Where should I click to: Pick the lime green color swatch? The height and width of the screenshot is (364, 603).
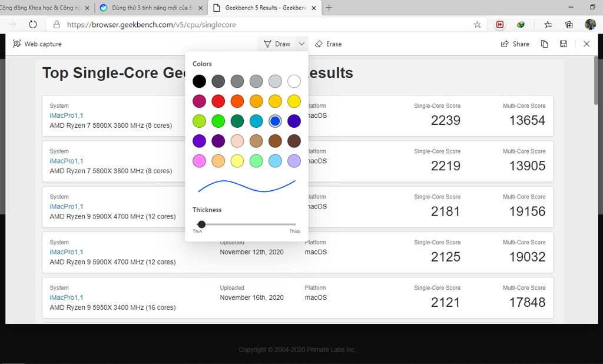coord(199,121)
